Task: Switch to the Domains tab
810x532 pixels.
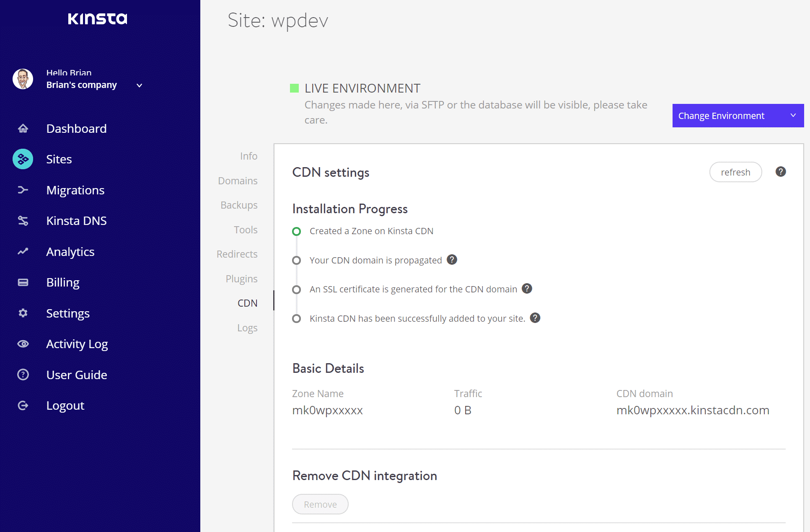Action: pos(238,181)
